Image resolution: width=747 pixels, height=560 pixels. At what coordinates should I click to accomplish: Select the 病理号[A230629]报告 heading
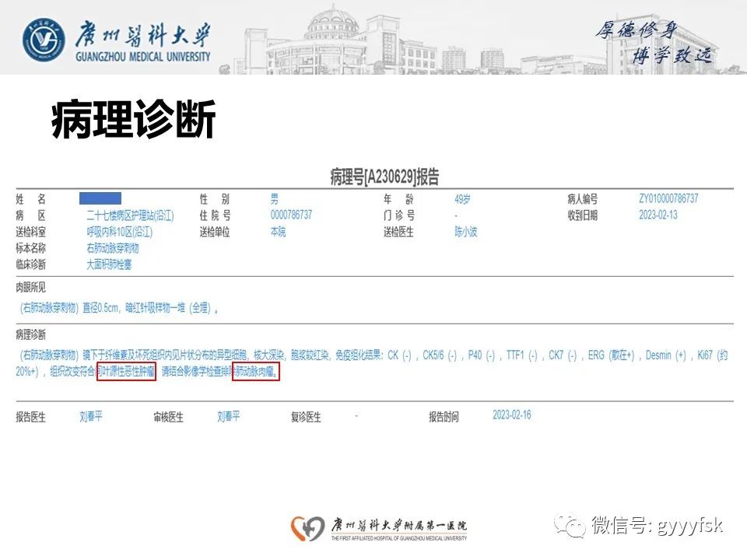tap(384, 177)
